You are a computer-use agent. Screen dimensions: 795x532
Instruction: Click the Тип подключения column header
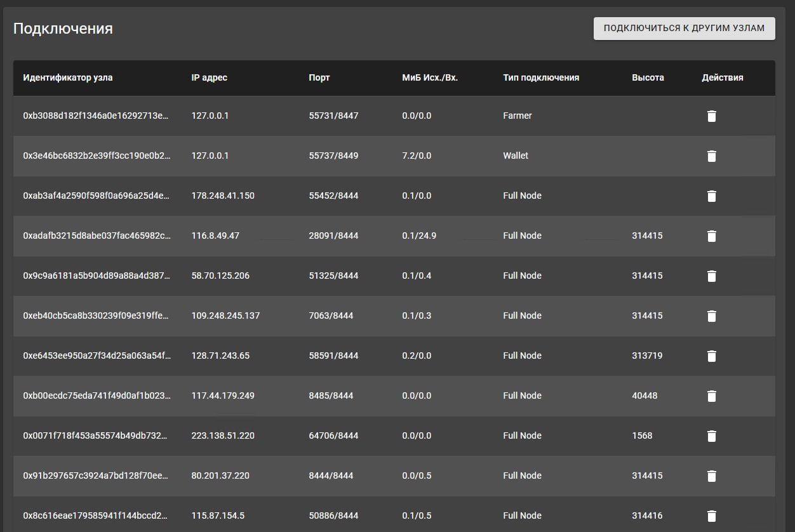[541, 77]
